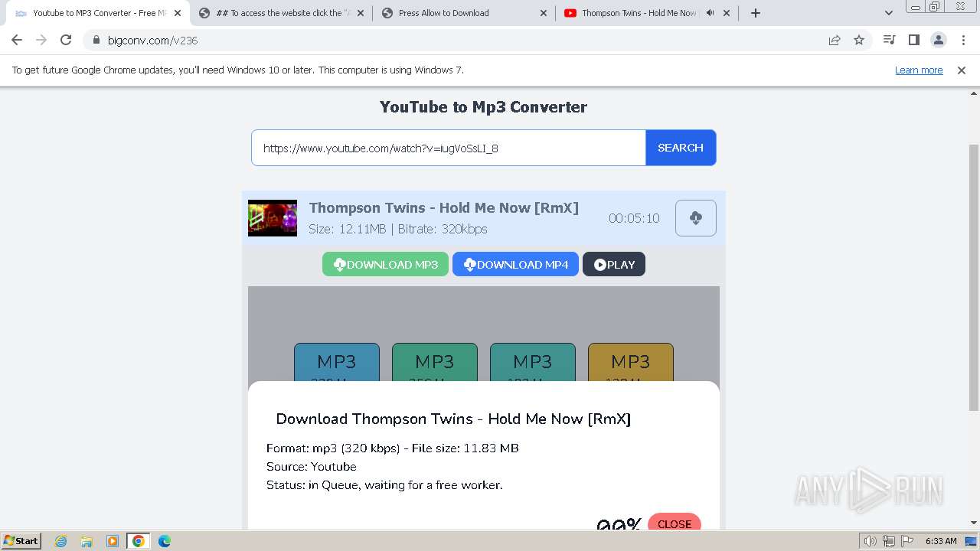Screen dimensions: 980x551
Task: Close the Press Allow to Download tab
Action: [544, 13]
